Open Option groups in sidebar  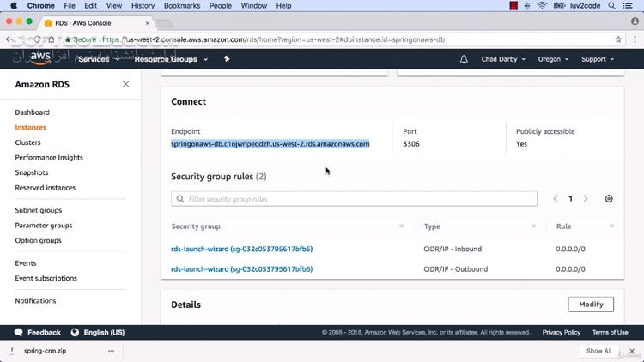[x=38, y=240]
